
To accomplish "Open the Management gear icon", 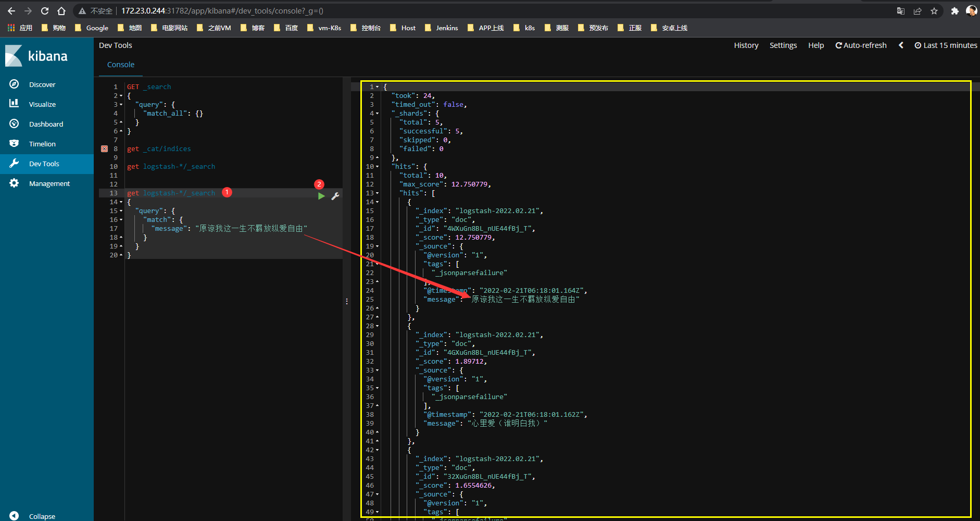I will click(x=14, y=183).
